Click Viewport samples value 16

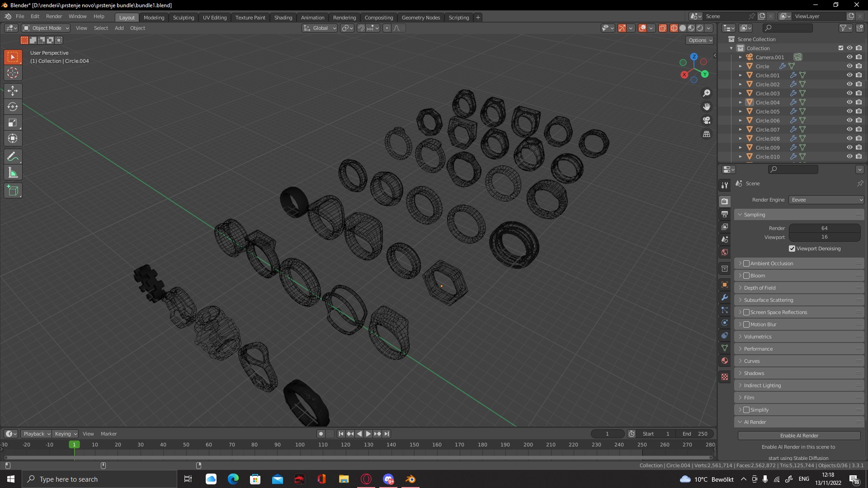click(825, 237)
